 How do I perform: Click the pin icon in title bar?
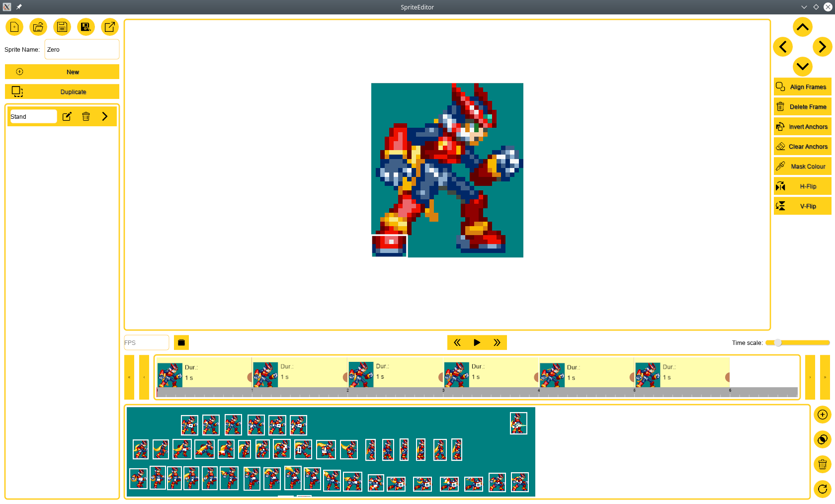point(19,7)
